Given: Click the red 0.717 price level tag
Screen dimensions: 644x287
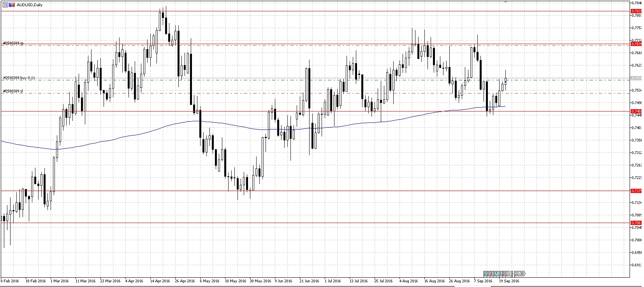Looking at the screenshot, I should coord(636,191).
